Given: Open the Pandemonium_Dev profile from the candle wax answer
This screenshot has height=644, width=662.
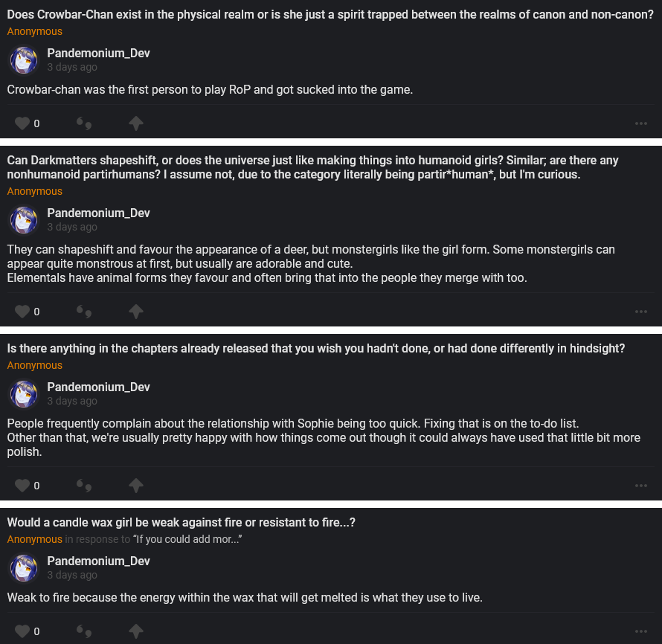Looking at the screenshot, I should pos(98,561).
